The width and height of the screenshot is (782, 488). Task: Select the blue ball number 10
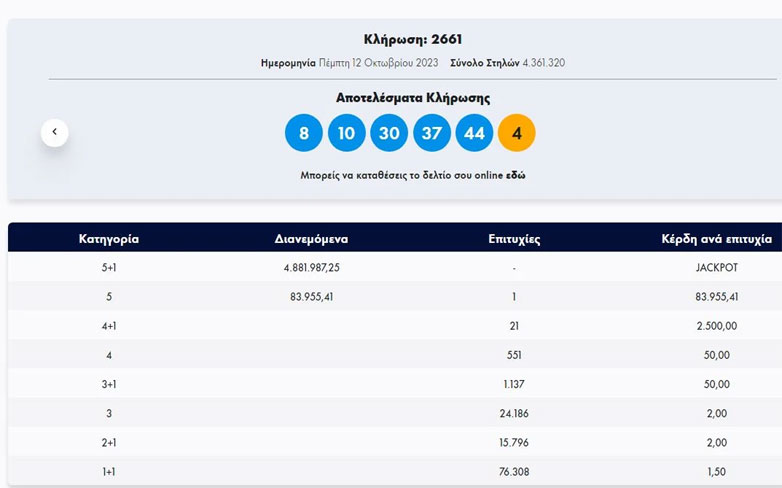[x=346, y=133]
